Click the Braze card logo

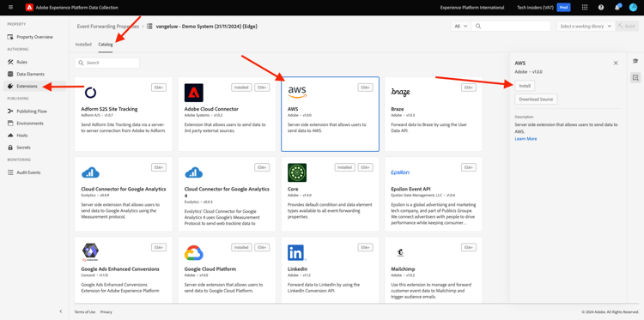(x=400, y=92)
